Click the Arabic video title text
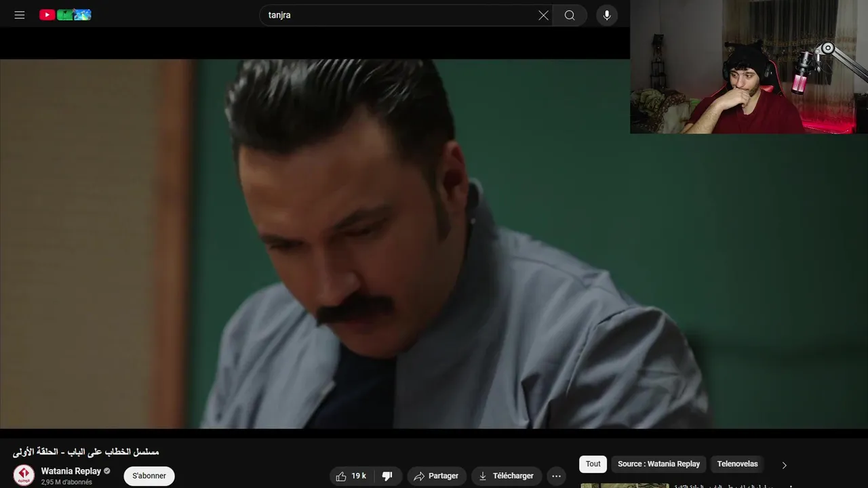This screenshot has height=488, width=868. (86, 451)
